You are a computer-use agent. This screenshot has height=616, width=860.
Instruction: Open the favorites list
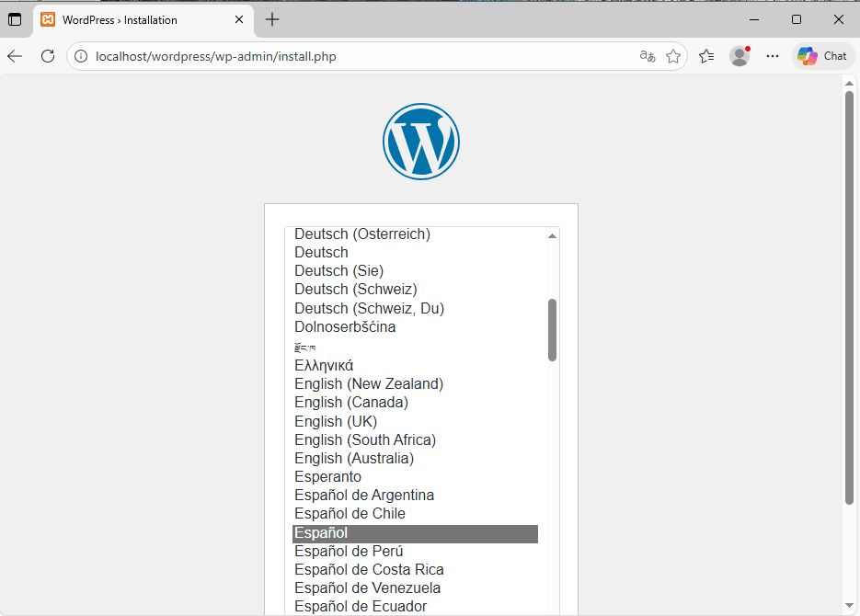click(x=706, y=56)
